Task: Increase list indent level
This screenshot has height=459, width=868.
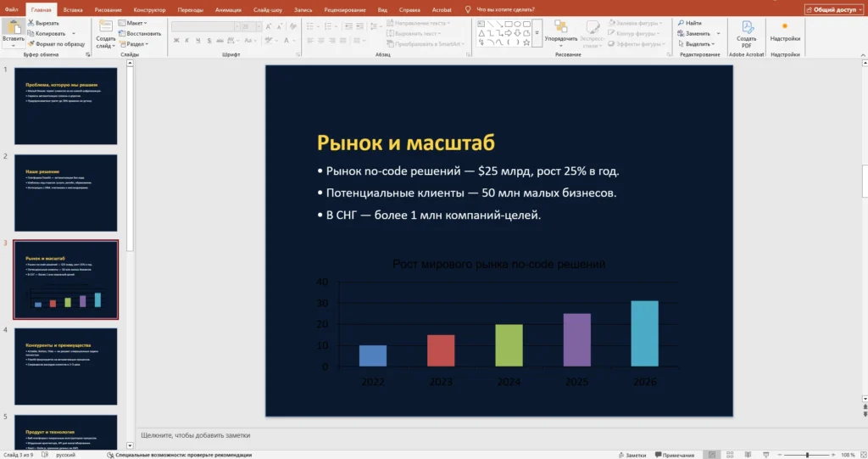Action: 359,26
